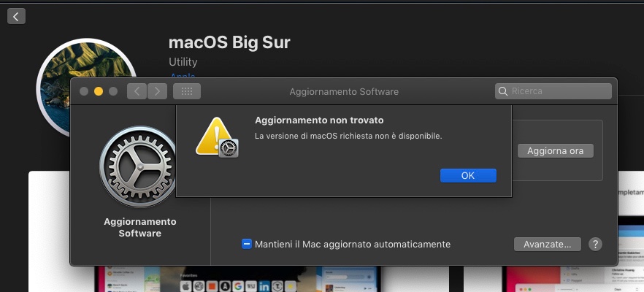The height and width of the screenshot is (292, 644).
Task: Open the Big Sur Messages screenshot thumbnail in App Store
Action: pyautogui.click(x=553, y=279)
